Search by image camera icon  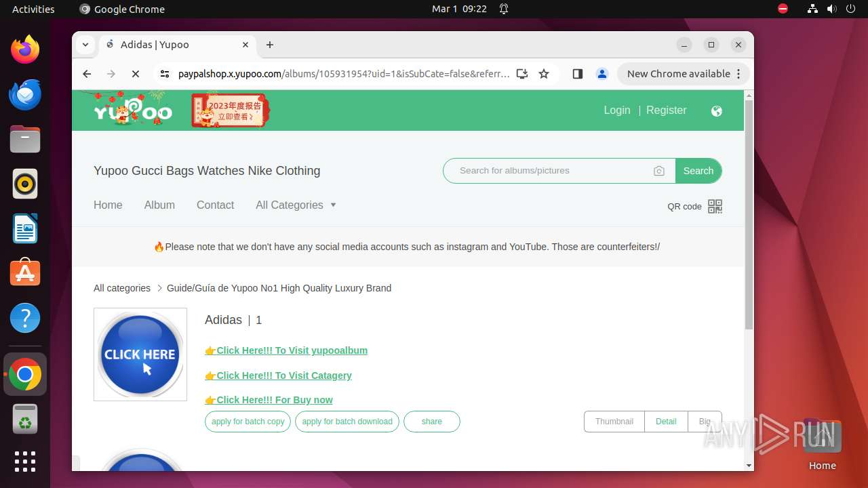pos(659,171)
